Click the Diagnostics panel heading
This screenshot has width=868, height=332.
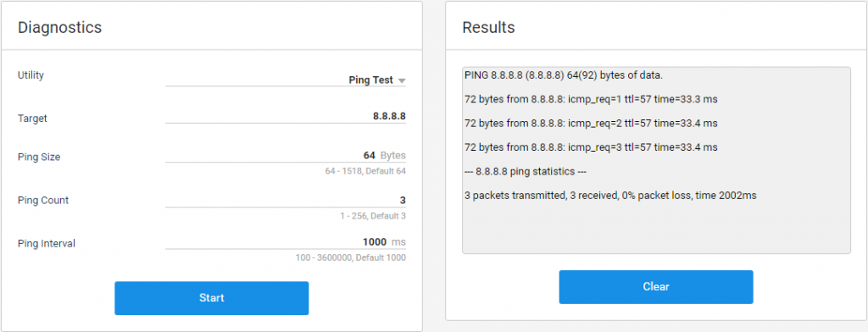60,27
